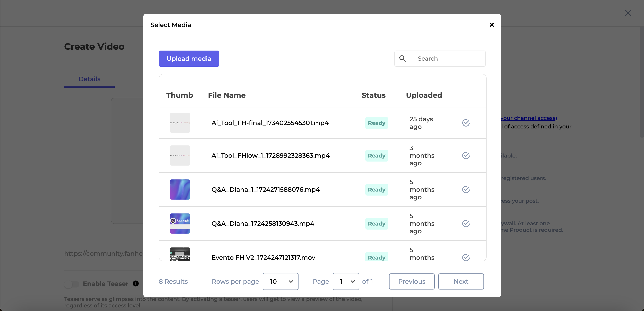Click the upload media button
The image size is (644, 311).
tap(189, 58)
